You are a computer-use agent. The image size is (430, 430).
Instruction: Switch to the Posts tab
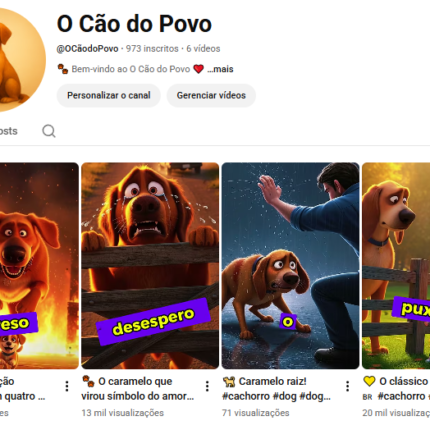click(8, 131)
